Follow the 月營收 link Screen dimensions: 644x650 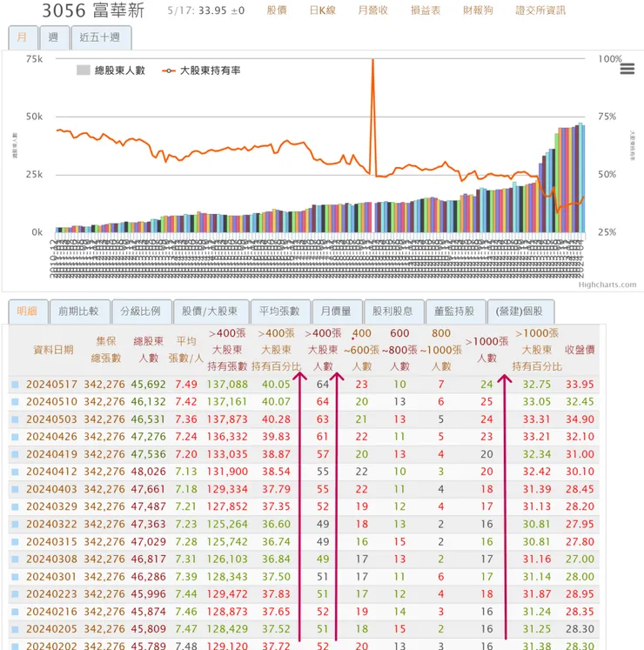(x=373, y=10)
